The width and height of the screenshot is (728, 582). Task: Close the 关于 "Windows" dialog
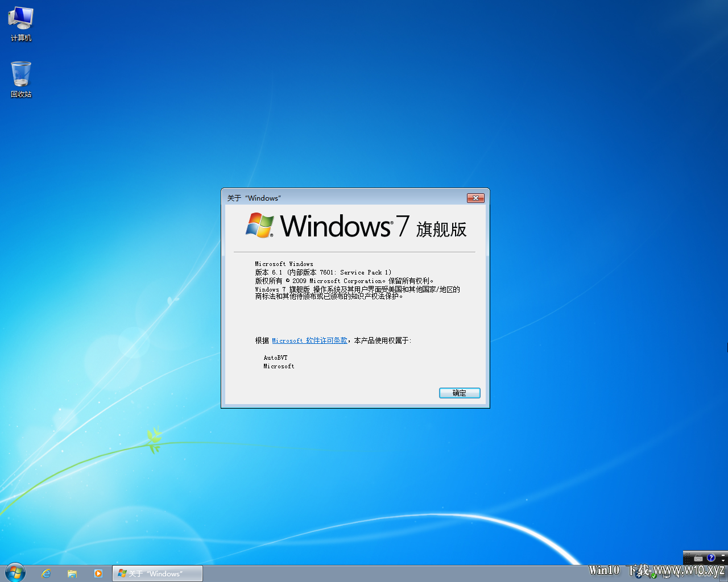pyautogui.click(x=475, y=198)
